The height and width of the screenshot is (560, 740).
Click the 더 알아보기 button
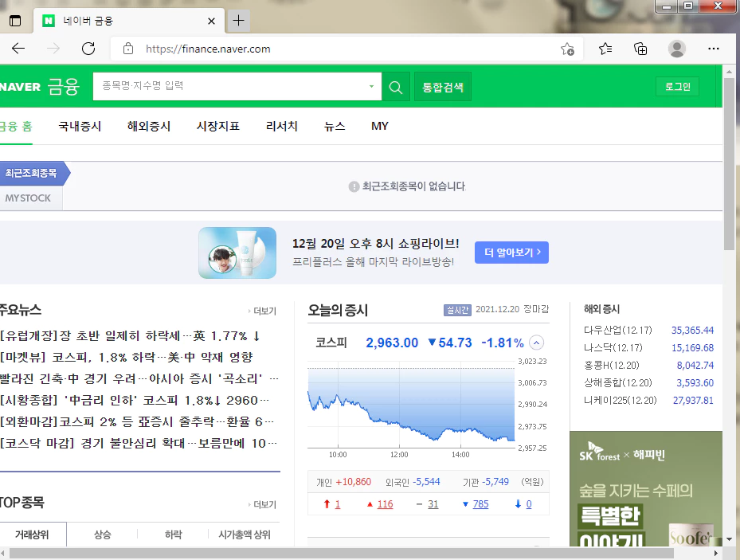[511, 253]
